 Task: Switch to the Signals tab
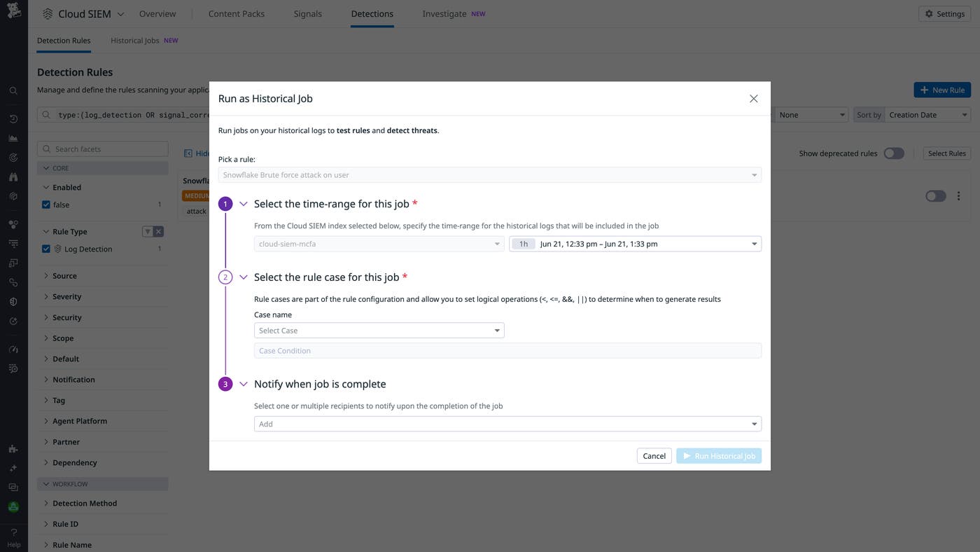pos(308,14)
